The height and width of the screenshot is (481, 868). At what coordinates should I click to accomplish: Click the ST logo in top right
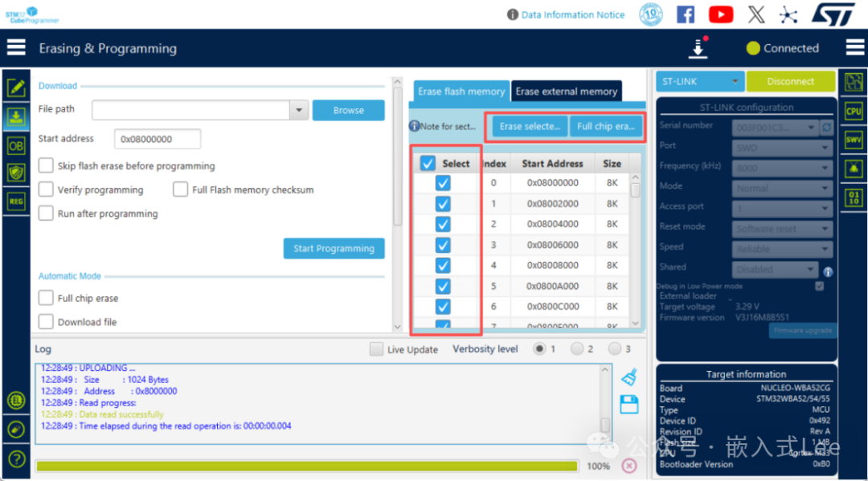click(833, 14)
